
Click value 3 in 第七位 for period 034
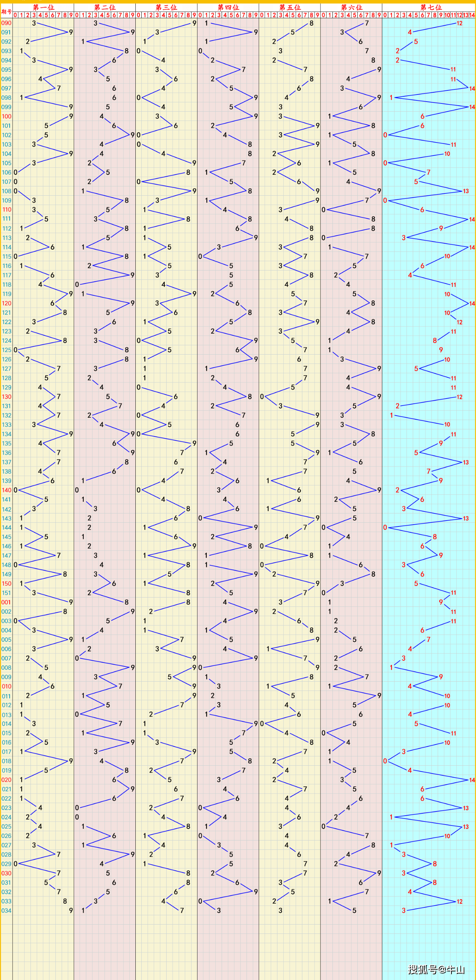tap(404, 910)
